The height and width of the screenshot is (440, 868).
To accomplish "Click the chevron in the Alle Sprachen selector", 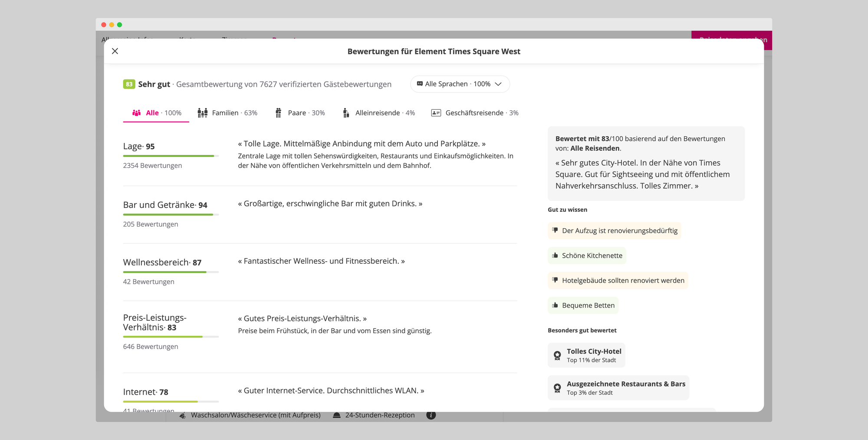I will (498, 84).
